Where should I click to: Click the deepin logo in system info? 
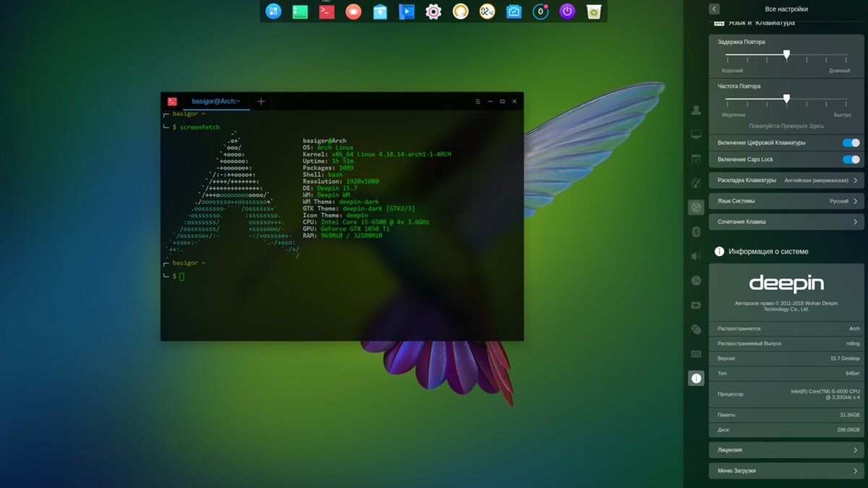point(786,283)
